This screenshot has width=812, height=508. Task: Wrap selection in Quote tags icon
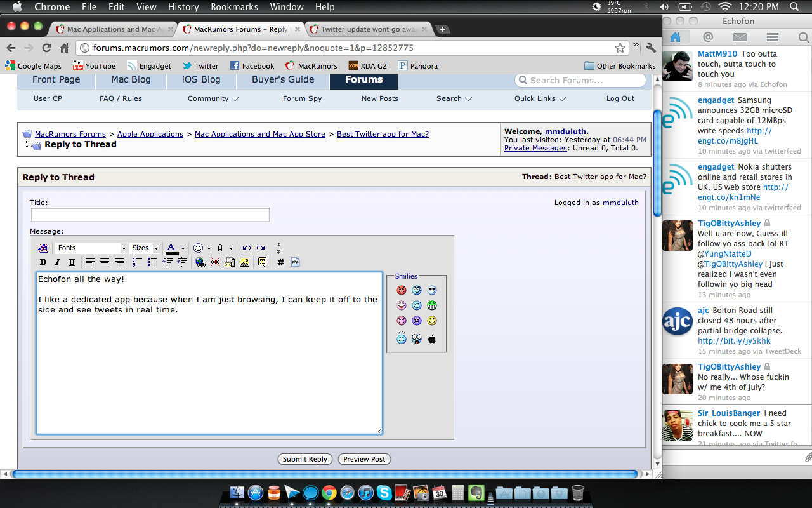coord(262,262)
